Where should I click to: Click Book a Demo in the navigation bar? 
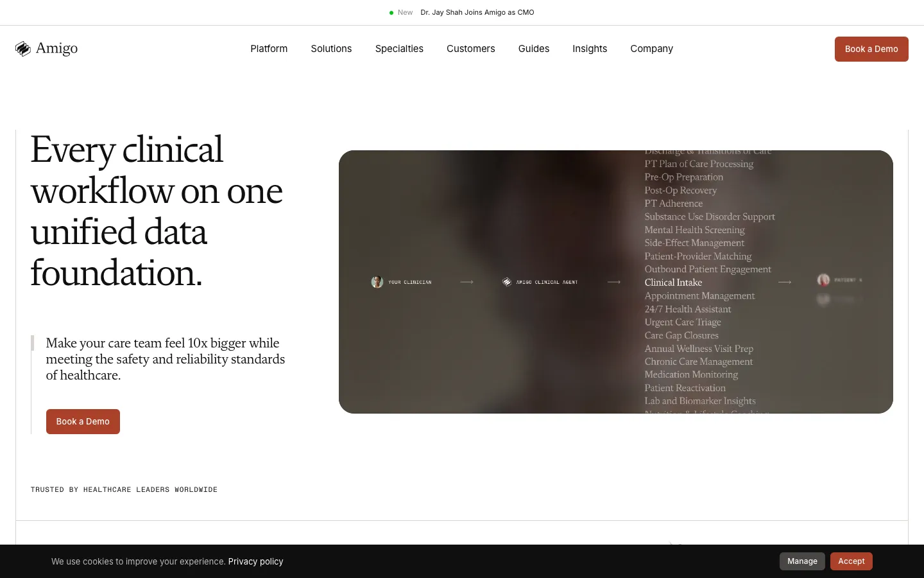(871, 49)
